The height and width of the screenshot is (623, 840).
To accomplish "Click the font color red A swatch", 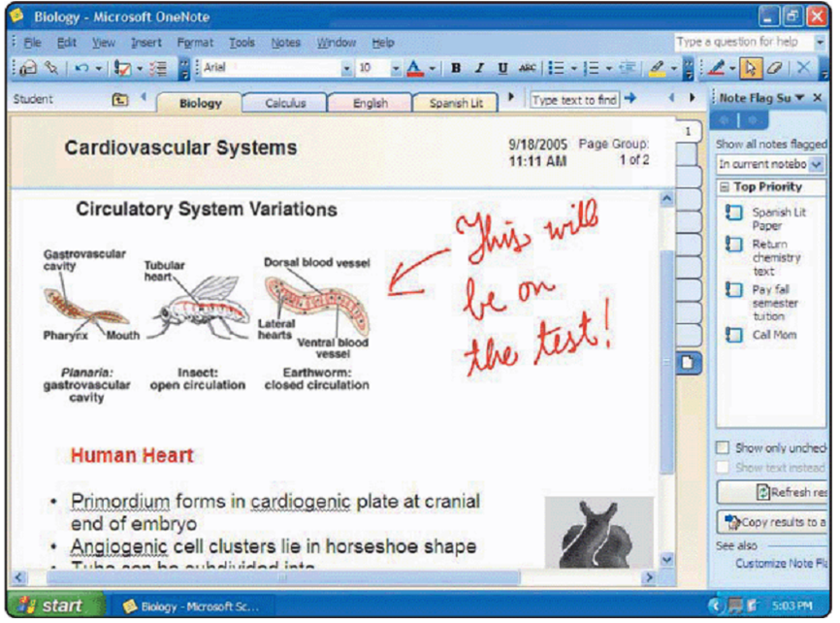I will (414, 69).
